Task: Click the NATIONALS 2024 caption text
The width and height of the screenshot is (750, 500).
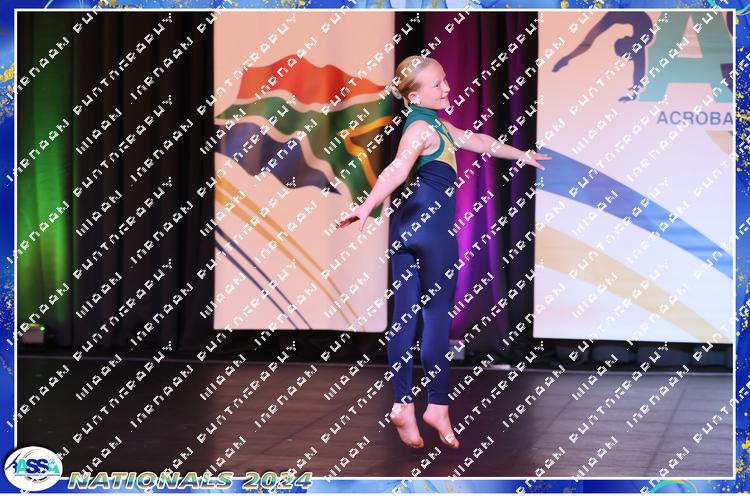Action: click(190, 480)
